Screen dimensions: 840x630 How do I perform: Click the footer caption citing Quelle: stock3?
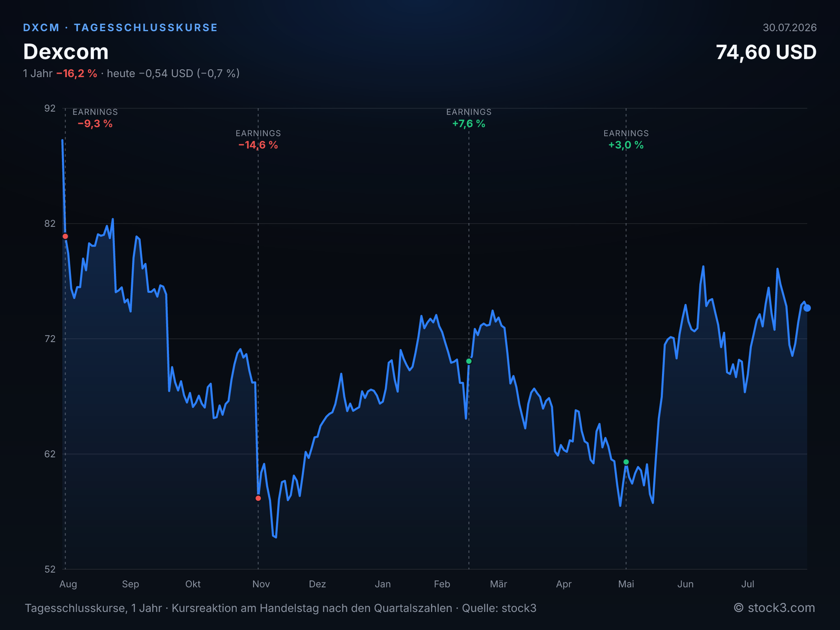(x=281, y=608)
